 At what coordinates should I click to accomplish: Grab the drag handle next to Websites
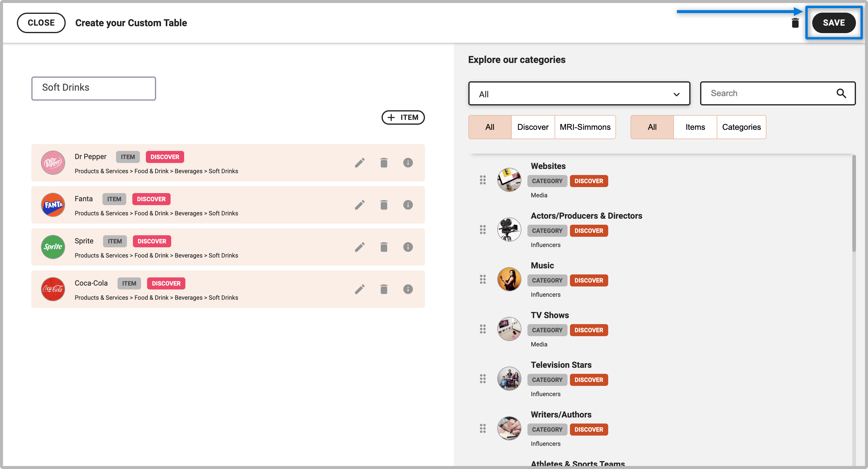483,180
